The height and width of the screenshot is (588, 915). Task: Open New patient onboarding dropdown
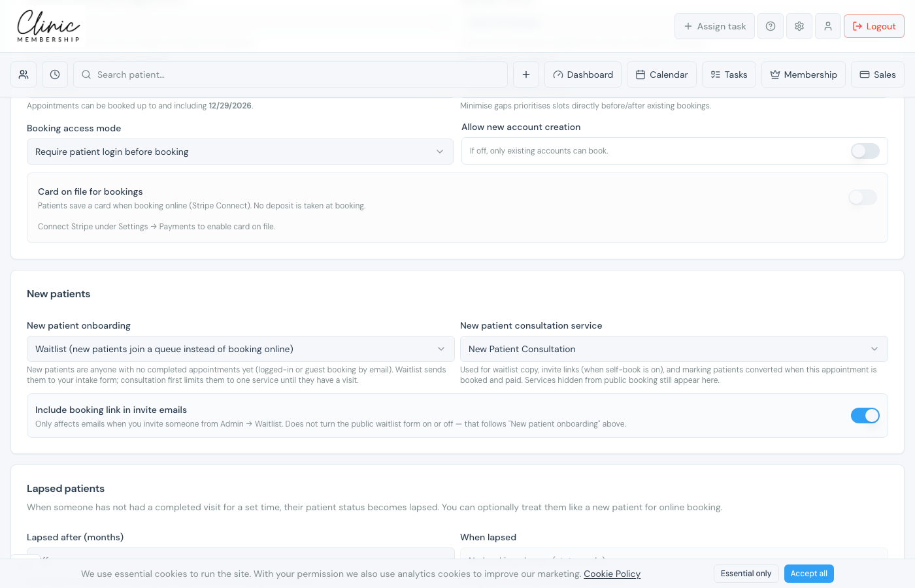point(241,349)
